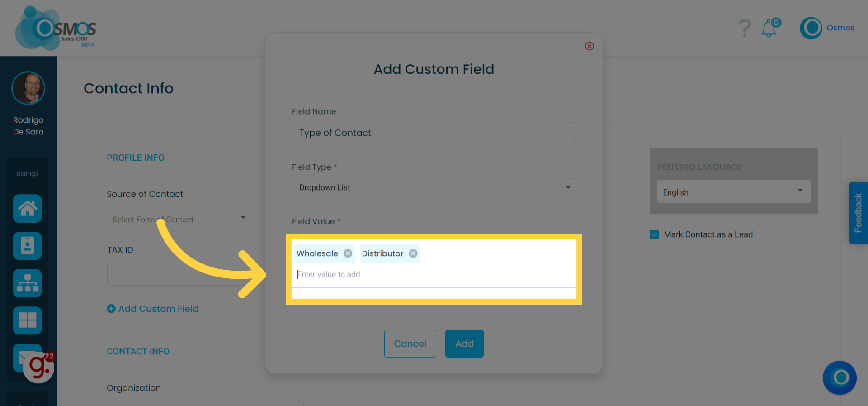Open the Feedback side tab
Image resolution: width=868 pixels, height=406 pixels.
(858, 213)
